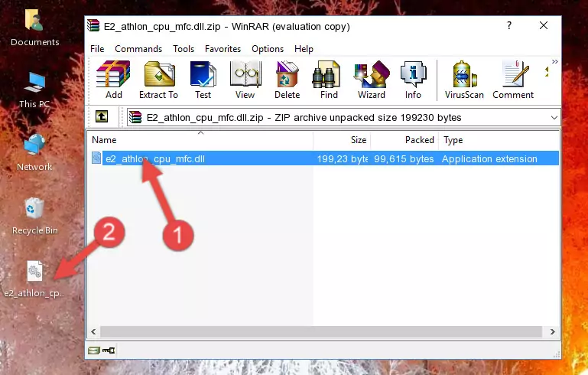
Task: Select the e2_athlon_cpu_mfc.dll file row
Action: [x=325, y=158]
